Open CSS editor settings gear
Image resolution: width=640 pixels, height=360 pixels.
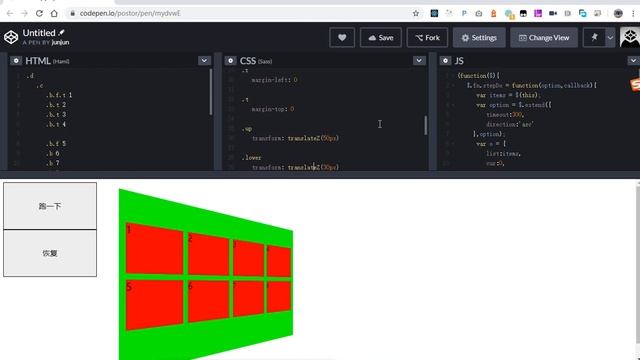tap(230, 60)
